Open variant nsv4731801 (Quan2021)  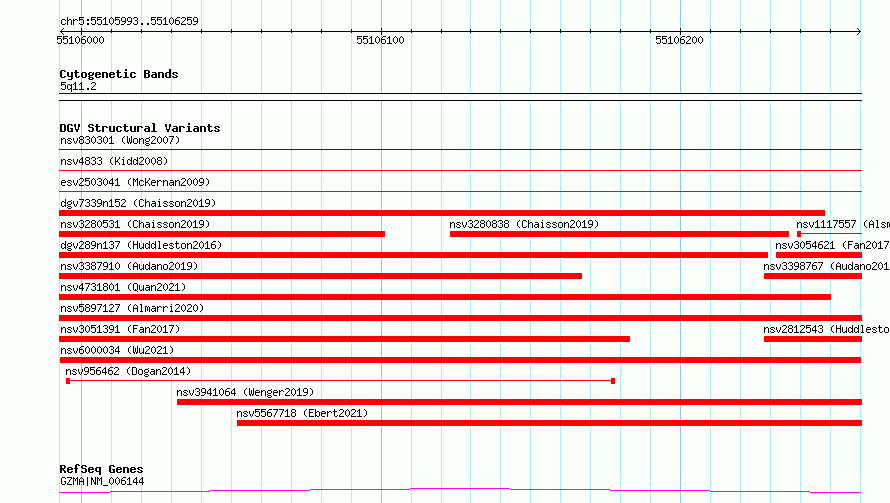pyautogui.click(x=123, y=287)
